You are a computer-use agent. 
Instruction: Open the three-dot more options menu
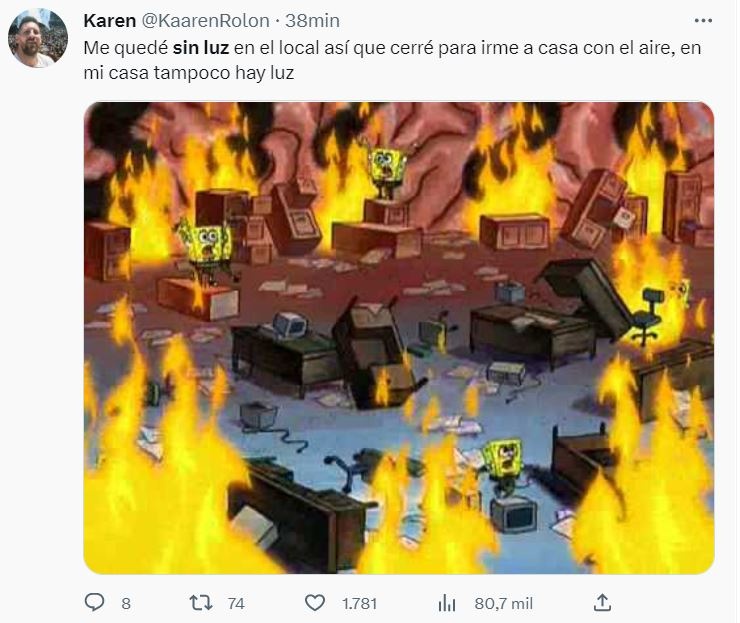pos(703,21)
